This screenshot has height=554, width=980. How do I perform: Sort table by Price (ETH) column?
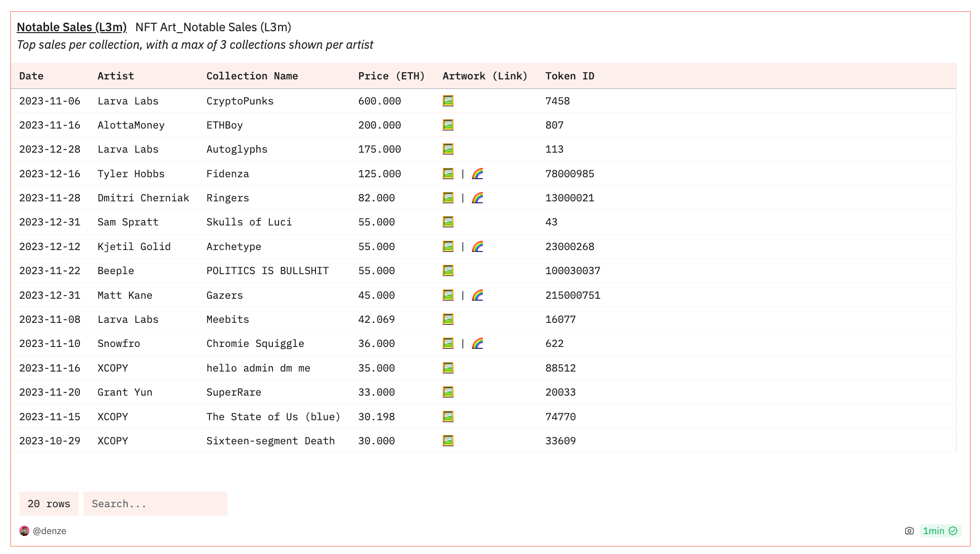(x=391, y=76)
